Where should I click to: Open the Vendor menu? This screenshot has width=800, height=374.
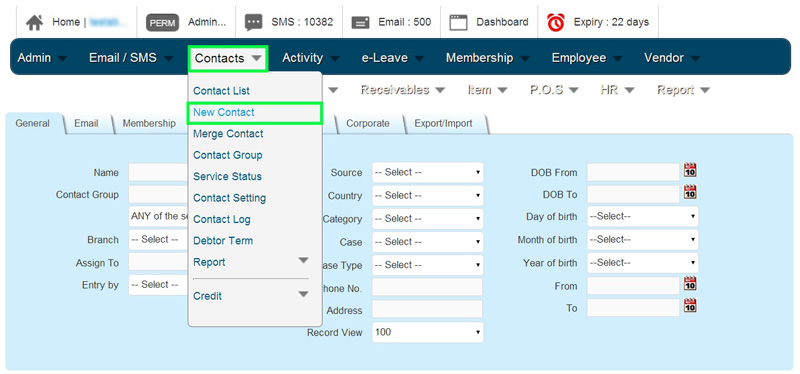coord(672,58)
